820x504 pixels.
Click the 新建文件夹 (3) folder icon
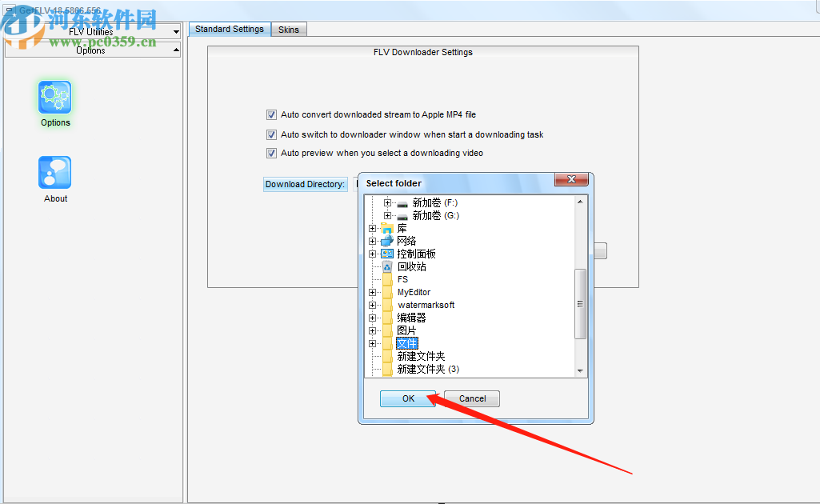387,369
